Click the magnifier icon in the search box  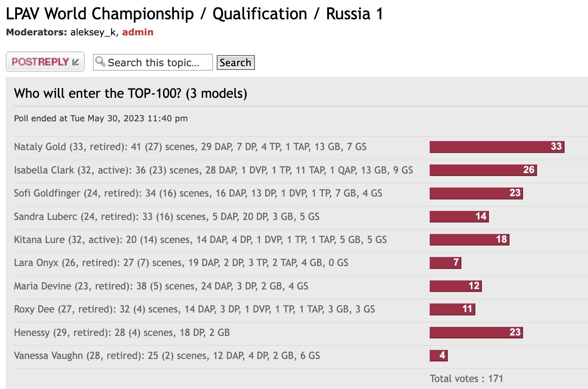pyautogui.click(x=100, y=62)
